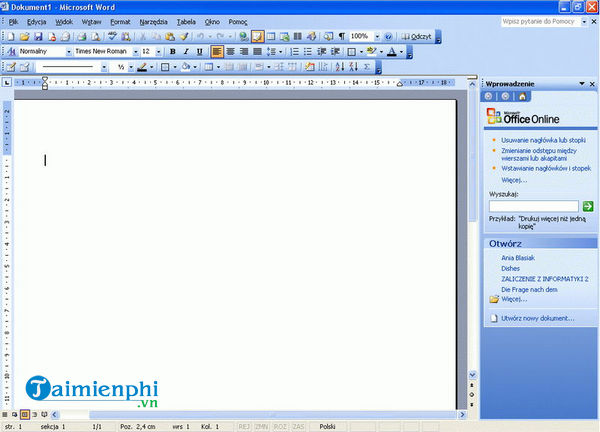600x432 pixels.
Task: Toggle show/hide paragraph marks
Action: coord(342,36)
